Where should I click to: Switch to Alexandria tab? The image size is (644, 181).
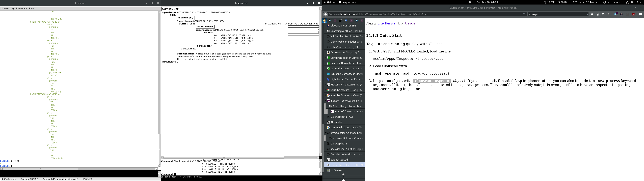[x=344, y=122]
